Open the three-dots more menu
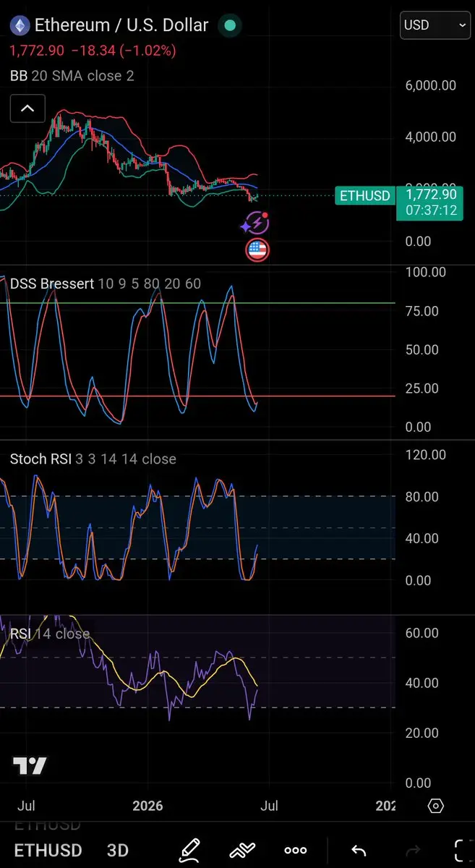475x868 pixels. point(295,851)
